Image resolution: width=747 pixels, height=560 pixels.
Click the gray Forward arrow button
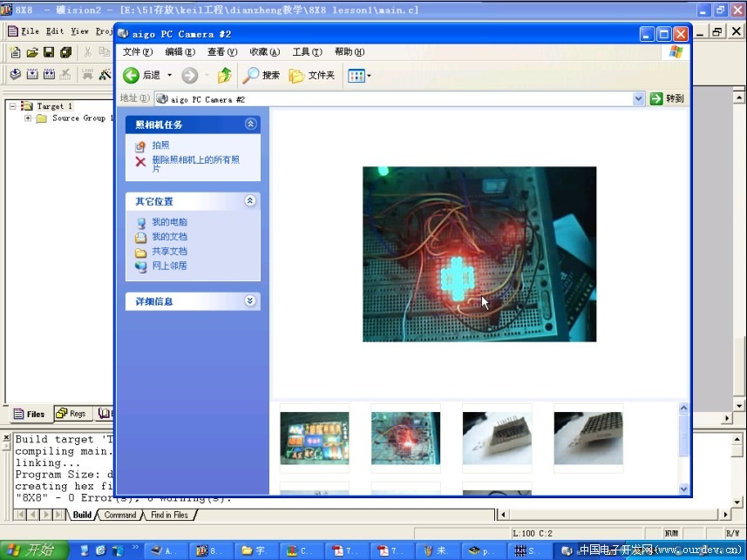click(x=190, y=75)
